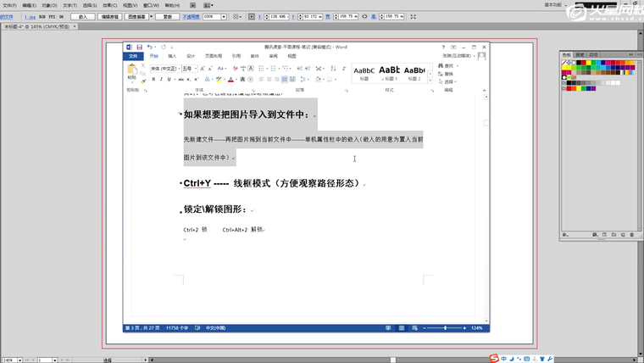Viewport: 644px width, 363px height.
Task: Open the 插入 tab in Word
Action: pos(172,56)
